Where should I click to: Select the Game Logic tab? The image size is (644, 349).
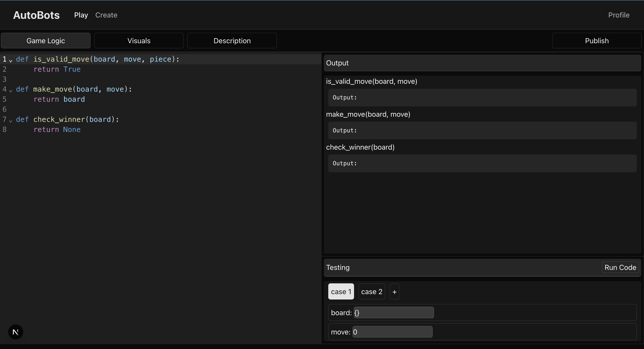point(45,41)
